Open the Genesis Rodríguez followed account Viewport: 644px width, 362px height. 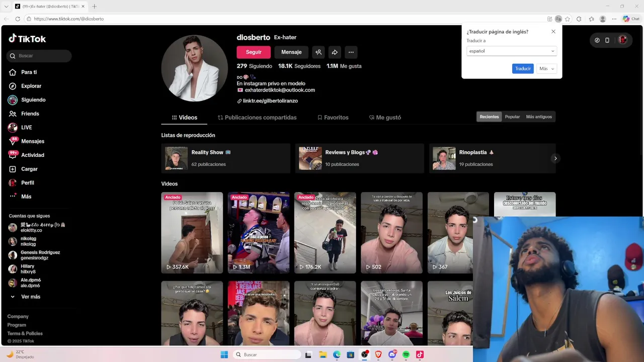click(35, 255)
